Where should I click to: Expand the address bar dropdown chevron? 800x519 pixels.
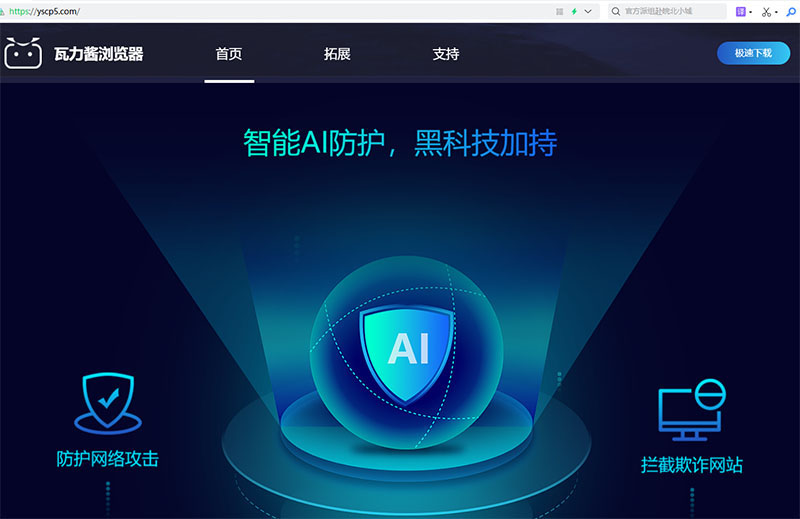588,11
